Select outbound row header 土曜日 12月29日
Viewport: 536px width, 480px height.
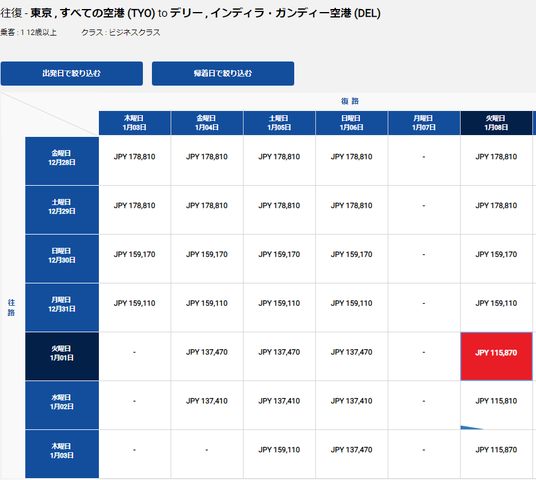coord(62,210)
